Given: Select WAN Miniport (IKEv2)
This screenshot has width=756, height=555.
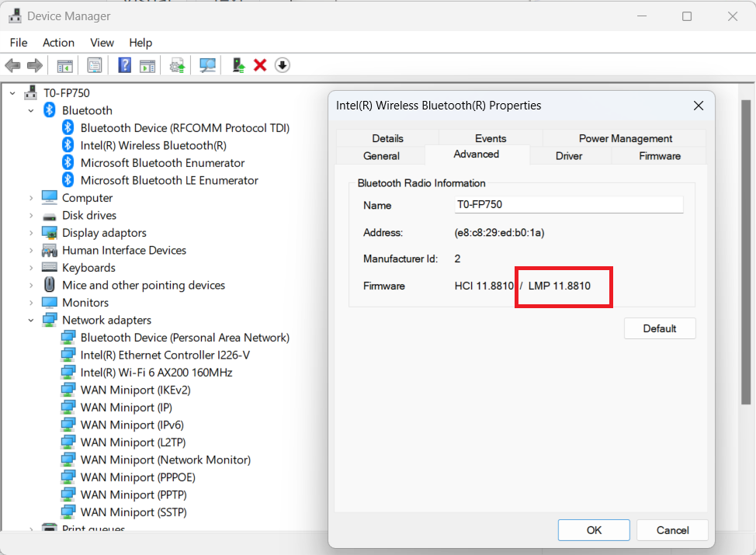Looking at the screenshot, I should point(136,390).
